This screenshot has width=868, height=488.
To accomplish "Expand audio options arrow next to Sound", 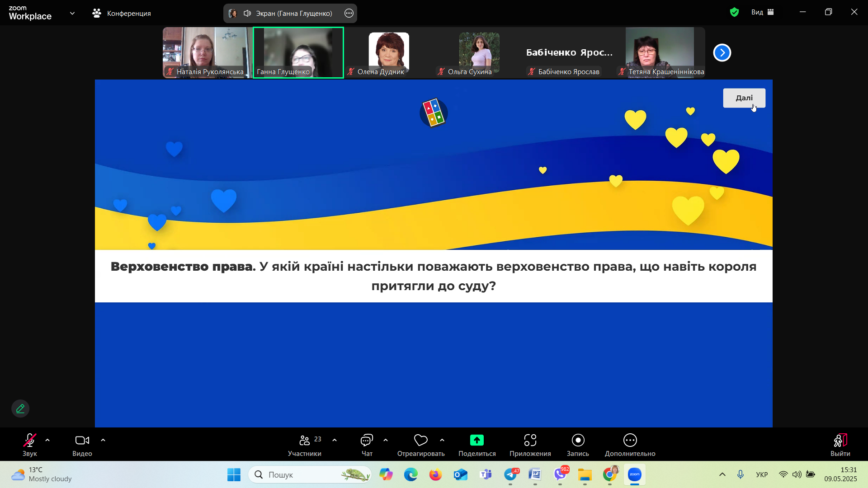I will click(47, 440).
